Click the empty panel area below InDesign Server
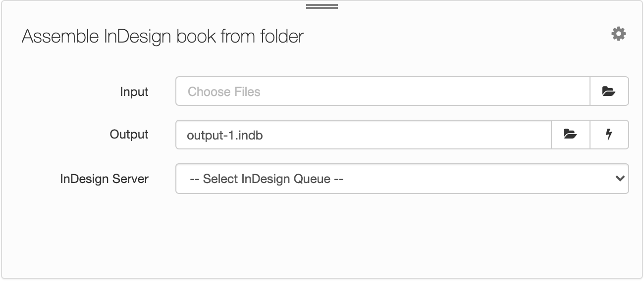 coord(322,235)
